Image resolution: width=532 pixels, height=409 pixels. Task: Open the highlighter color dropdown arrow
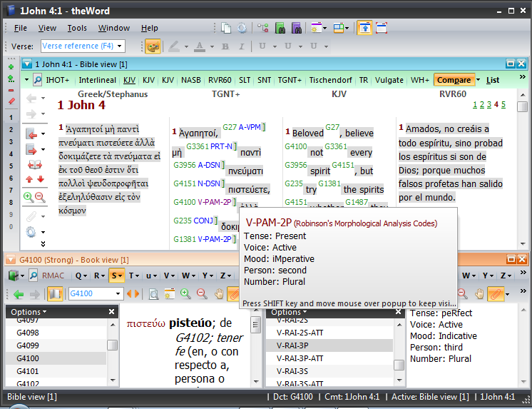186,46
